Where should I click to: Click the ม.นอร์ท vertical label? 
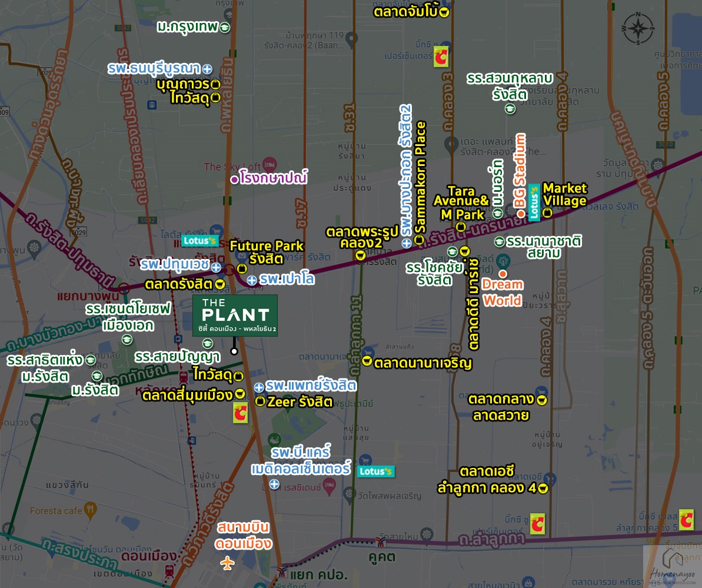click(x=498, y=182)
